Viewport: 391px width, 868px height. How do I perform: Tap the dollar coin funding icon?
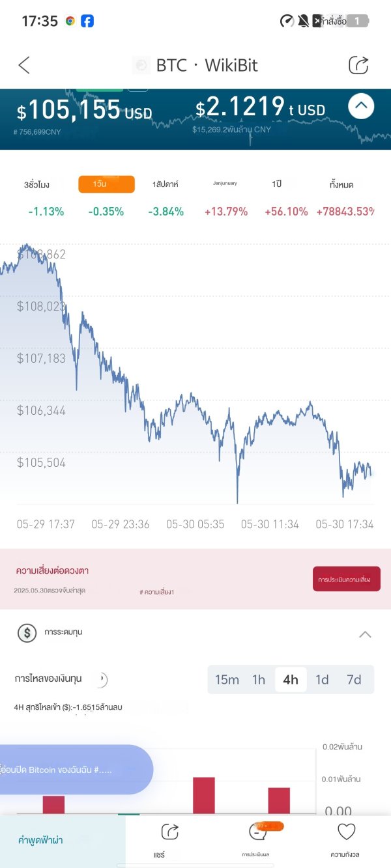click(27, 633)
